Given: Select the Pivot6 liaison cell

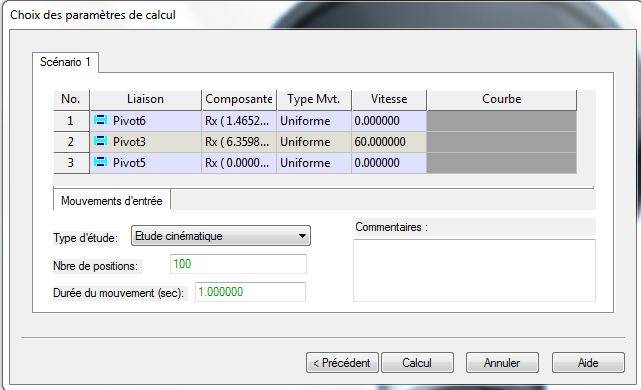Looking at the screenshot, I should [x=146, y=121].
